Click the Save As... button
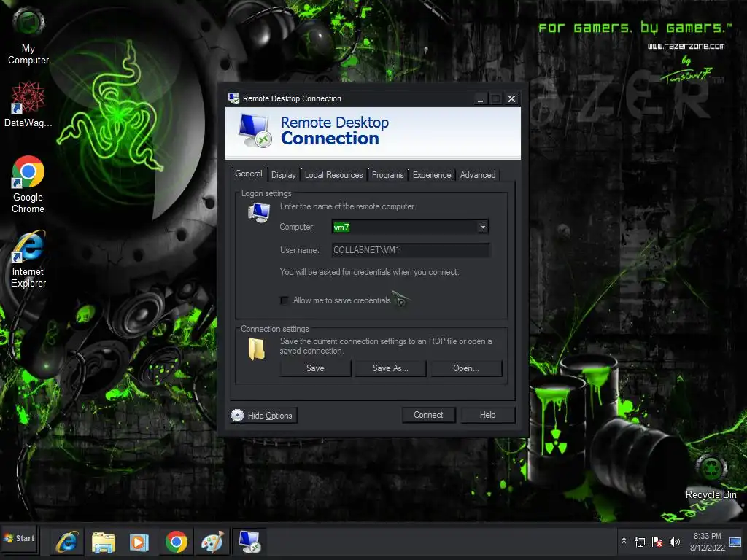The image size is (747, 560). pyautogui.click(x=390, y=368)
